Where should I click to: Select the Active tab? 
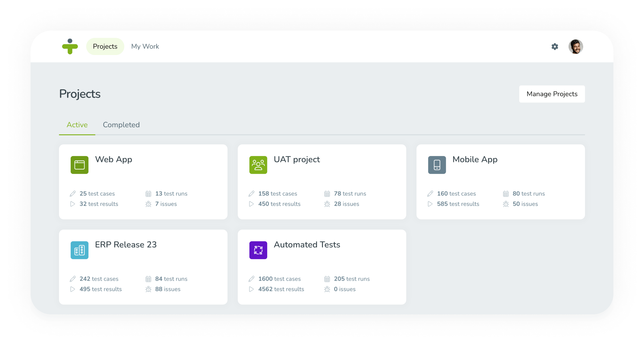tap(77, 125)
